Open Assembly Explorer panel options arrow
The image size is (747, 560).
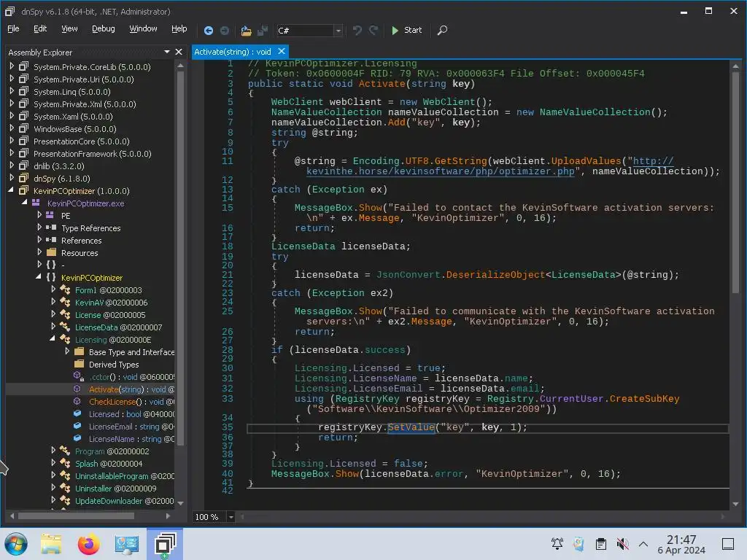tap(167, 52)
